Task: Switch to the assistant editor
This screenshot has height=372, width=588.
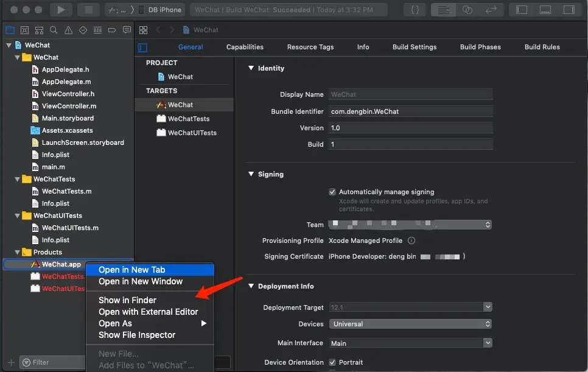Action: (x=467, y=10)
